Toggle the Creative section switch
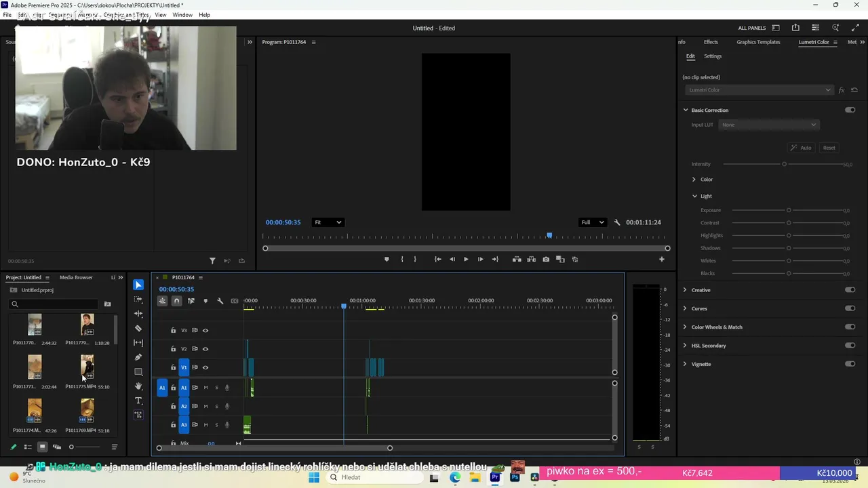 (850, 290)
